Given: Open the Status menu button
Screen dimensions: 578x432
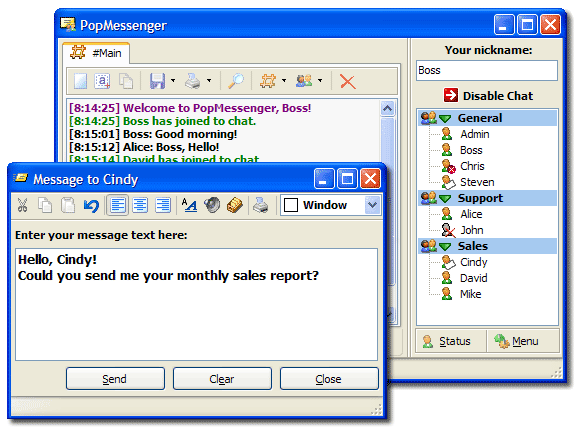Looking at the screenshot, I should [451, 341].
